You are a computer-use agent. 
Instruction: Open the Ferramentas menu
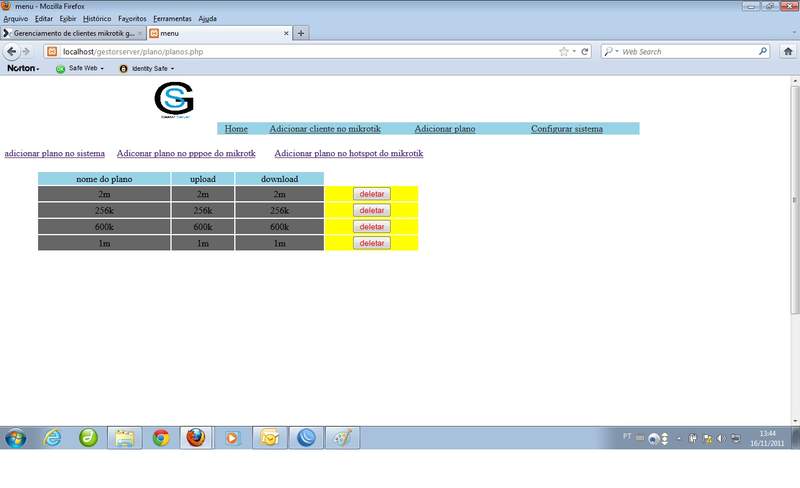click(x=172, y=19)
